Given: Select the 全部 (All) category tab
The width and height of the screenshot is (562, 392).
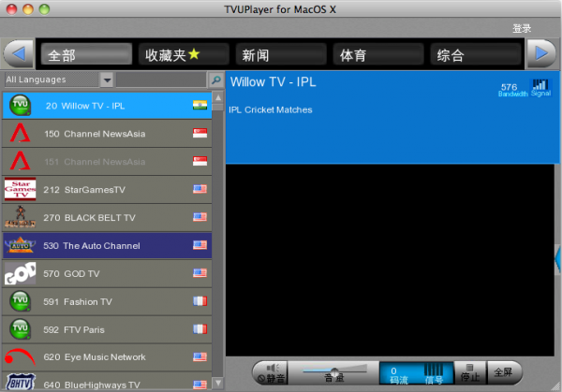Looking at the screenshot, I should [x=86, y=54].
